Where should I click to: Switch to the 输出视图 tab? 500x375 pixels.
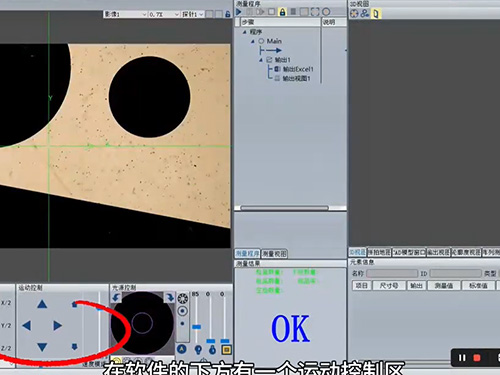pos(438,252)
